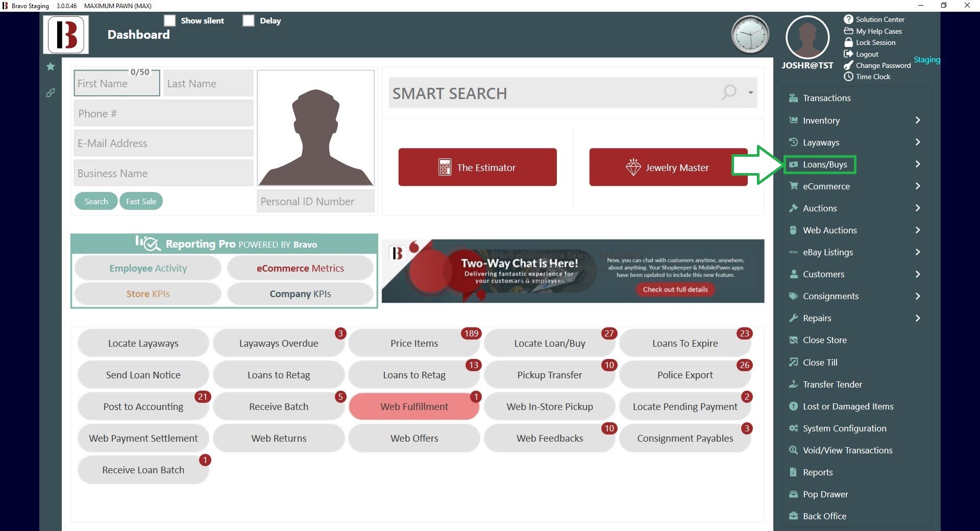Click the Layaways history icon

793,142
